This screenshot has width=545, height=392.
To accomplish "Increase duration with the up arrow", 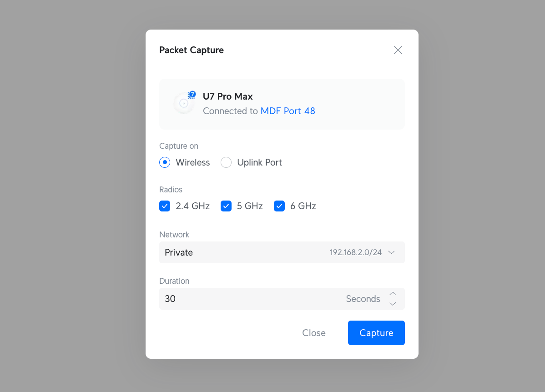I will 393,294.
